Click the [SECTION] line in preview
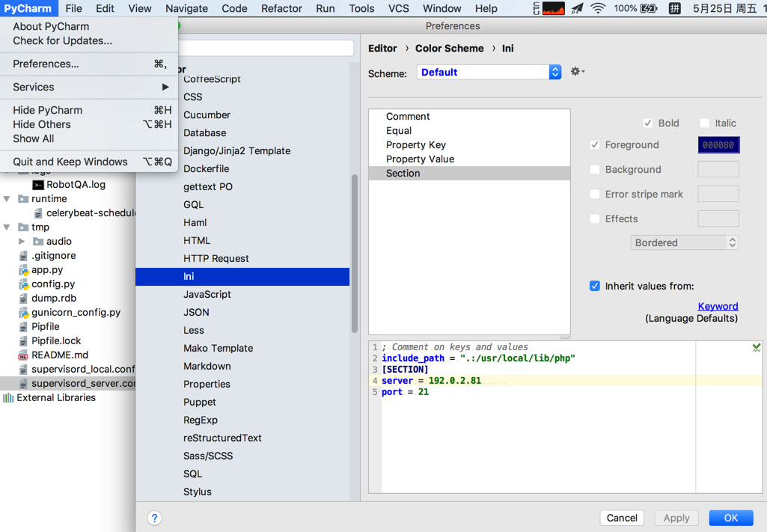The width and height of the screenshot is (767, 532). pyautogui.click(x=405, y=369)
